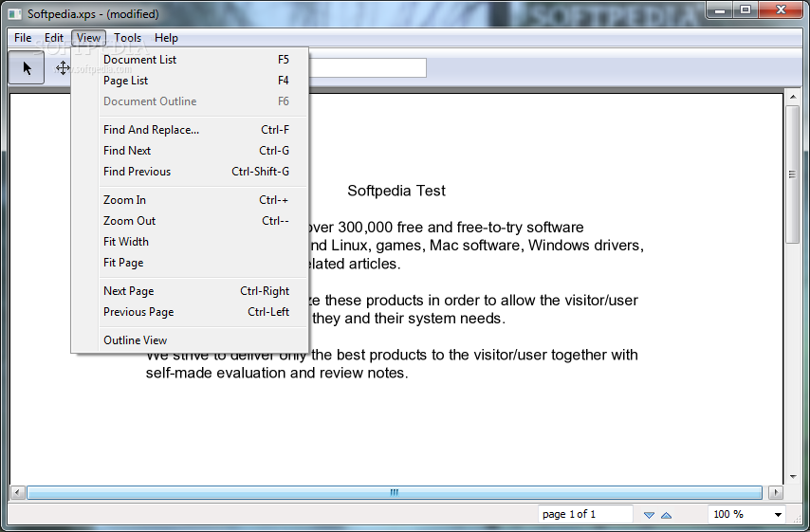Select the arrow pointer tool
The width and height of the screenshot is (810, 532).
tap(27, 67)
